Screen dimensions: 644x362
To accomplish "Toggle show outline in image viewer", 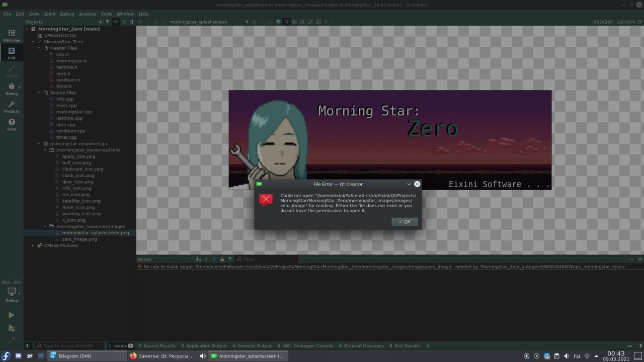I will 286,22.
